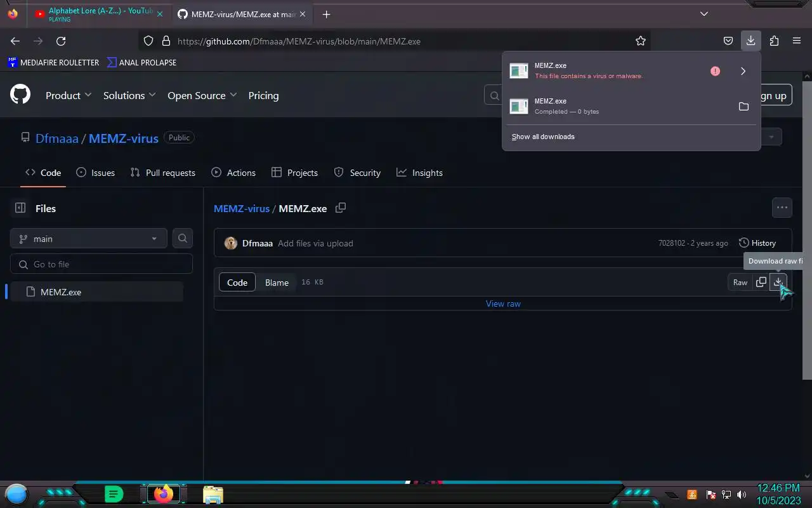This screenshot has width=812, height=508.
Task: Click the volume speaker tray icon
Action: 742,495
